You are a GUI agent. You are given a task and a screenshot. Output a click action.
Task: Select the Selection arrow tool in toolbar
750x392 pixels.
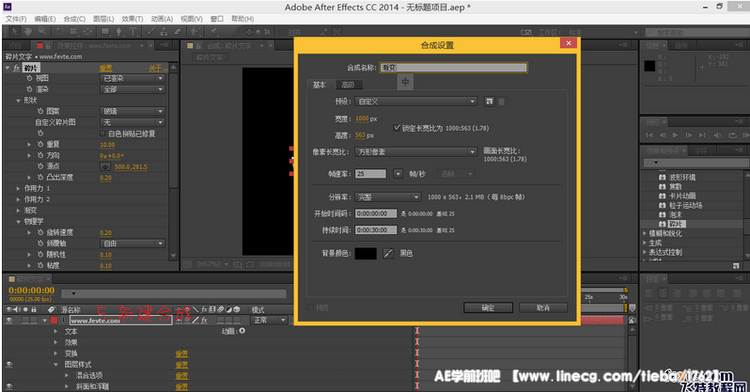(14, 32)
